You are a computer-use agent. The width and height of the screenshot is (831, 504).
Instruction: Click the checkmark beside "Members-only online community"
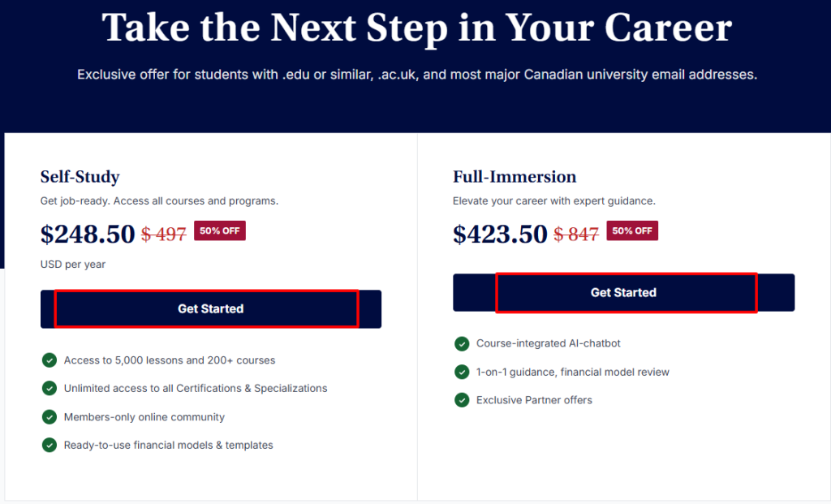click(49, 416)
